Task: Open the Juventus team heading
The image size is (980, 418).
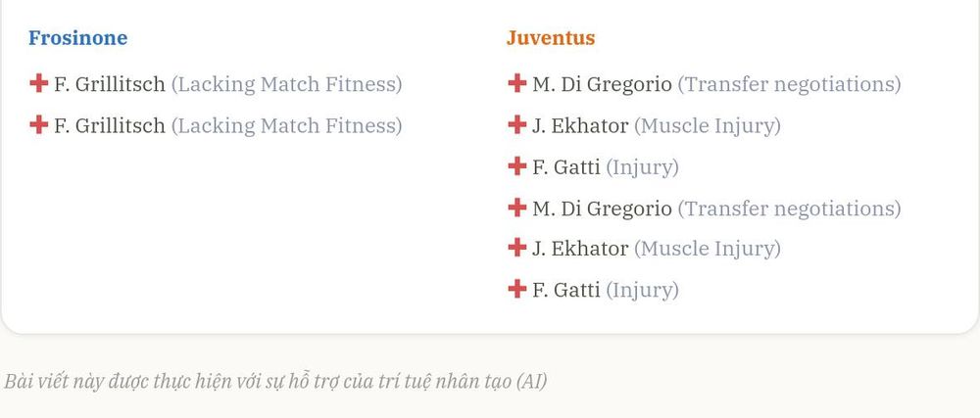Action: [x=551, y=38]
